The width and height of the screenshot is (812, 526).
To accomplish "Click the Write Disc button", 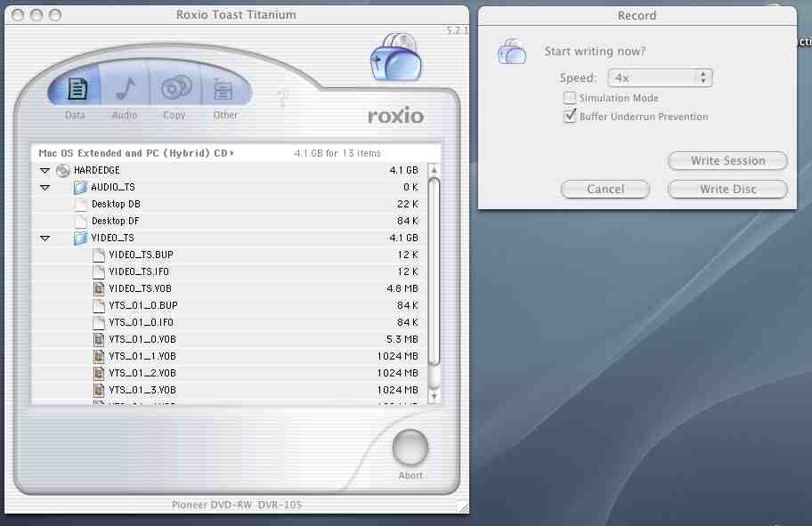I will point(727,190).
